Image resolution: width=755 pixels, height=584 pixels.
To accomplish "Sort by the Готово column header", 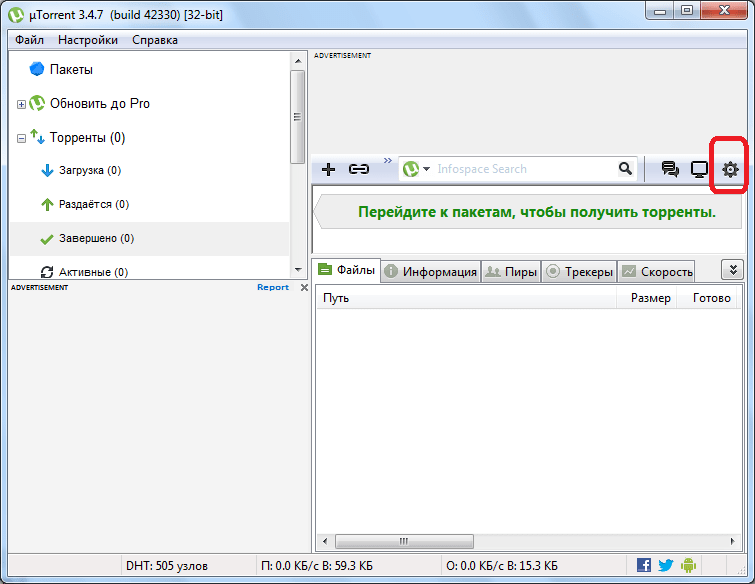I will coord(708,298).
